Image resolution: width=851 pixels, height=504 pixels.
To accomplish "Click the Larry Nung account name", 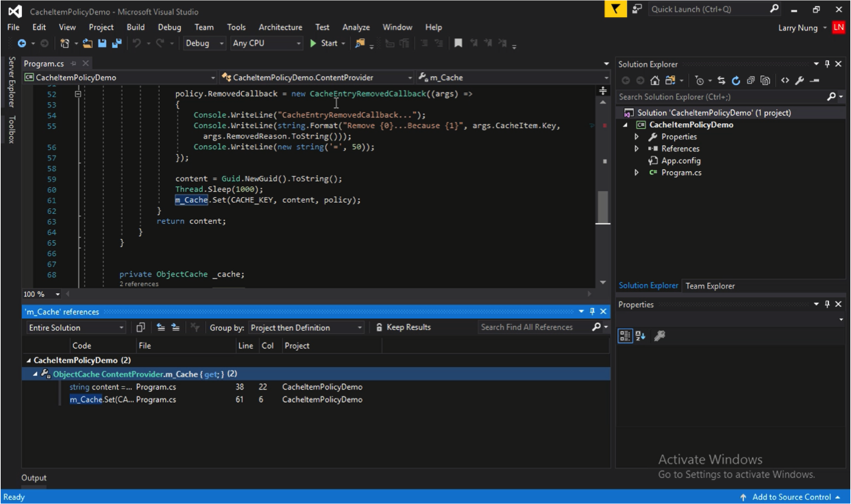I will [798, 27].
